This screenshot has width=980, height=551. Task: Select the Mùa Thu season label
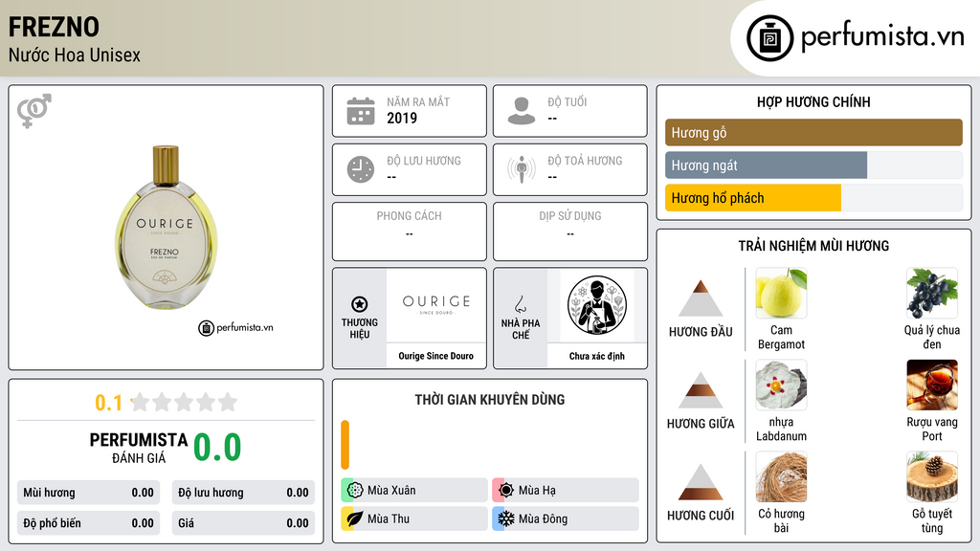pyautogui.click(x=389, y=518)
